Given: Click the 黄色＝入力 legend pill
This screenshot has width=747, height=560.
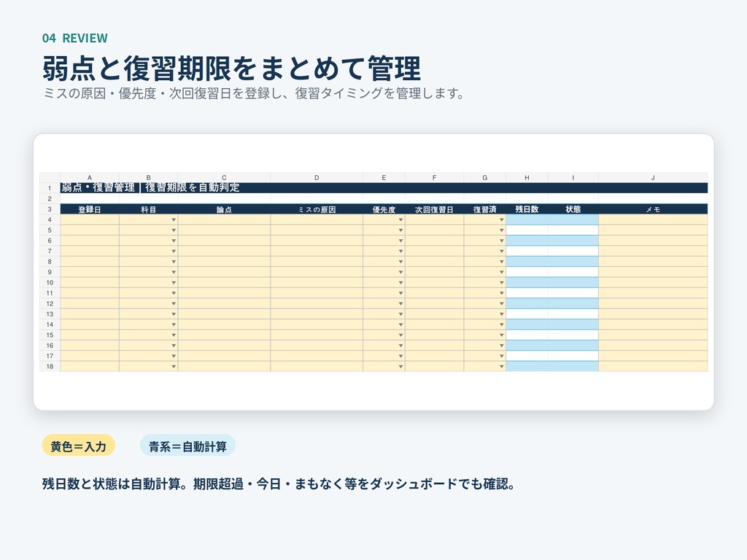Looking at the screenshot, I should [x=79, y=446].
